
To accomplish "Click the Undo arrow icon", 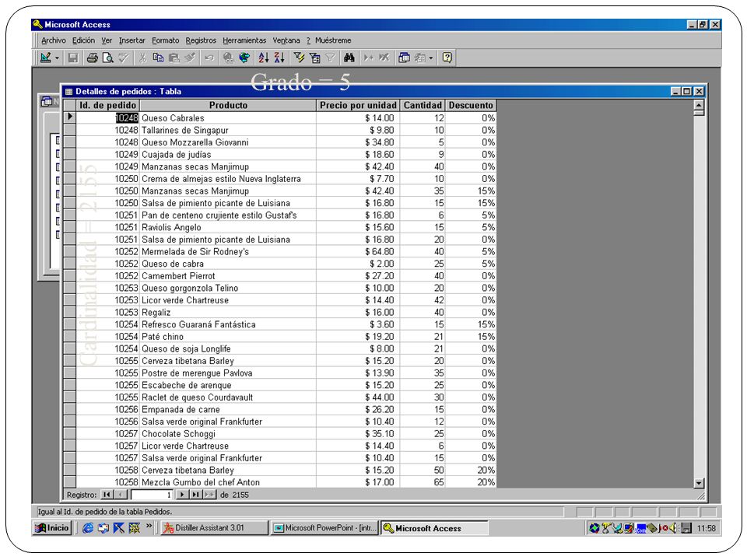I will pyautogui.click(x=209, y=58).
